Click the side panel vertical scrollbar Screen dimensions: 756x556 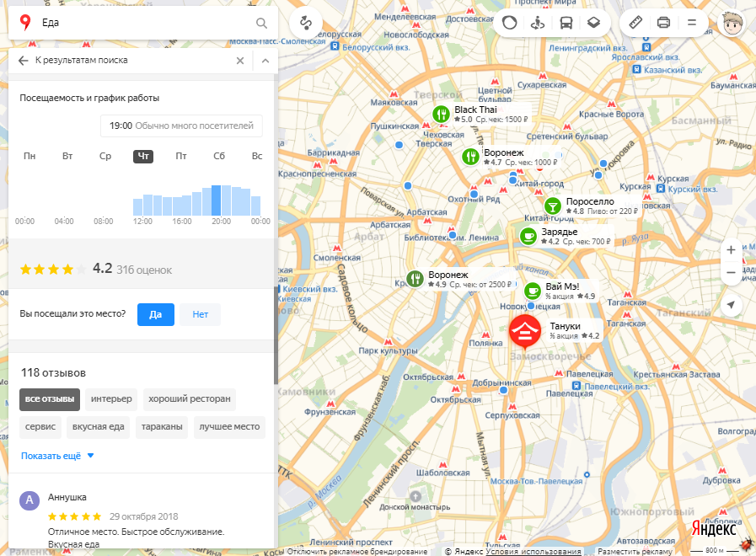(x=276, y=335)
